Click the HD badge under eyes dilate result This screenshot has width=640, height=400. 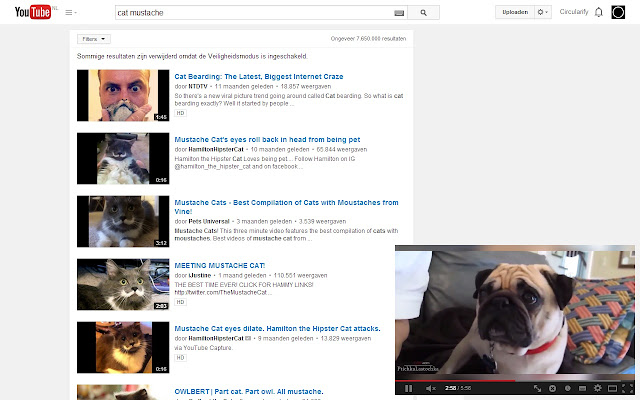180,358
